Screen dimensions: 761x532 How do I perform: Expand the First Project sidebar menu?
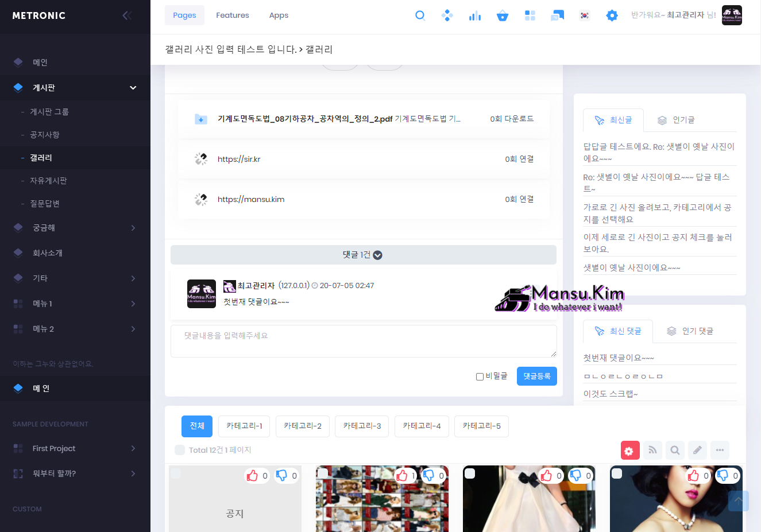75,448
